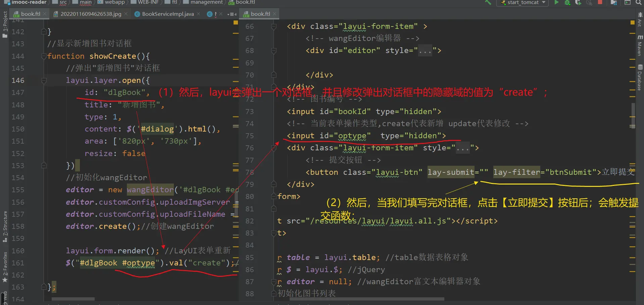
Task: Click the src breadcrumb folder
Action: 60,2
